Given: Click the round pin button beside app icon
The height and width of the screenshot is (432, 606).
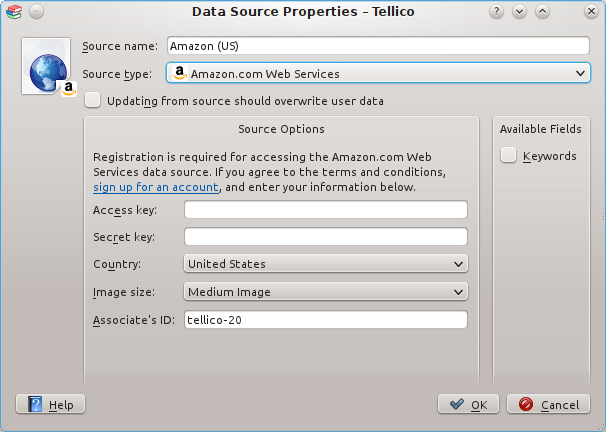Looking at the screenshot, I should click(36, 12).
